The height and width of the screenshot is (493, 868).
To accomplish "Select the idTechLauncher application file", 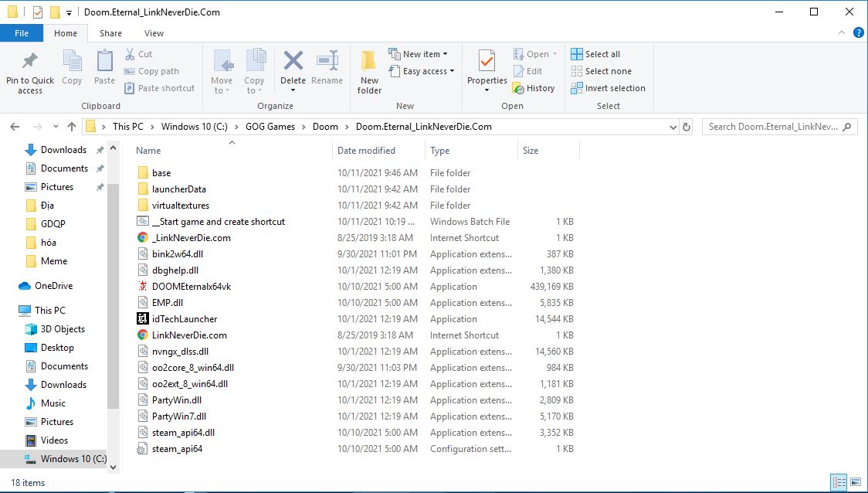I will pos(185,319).
